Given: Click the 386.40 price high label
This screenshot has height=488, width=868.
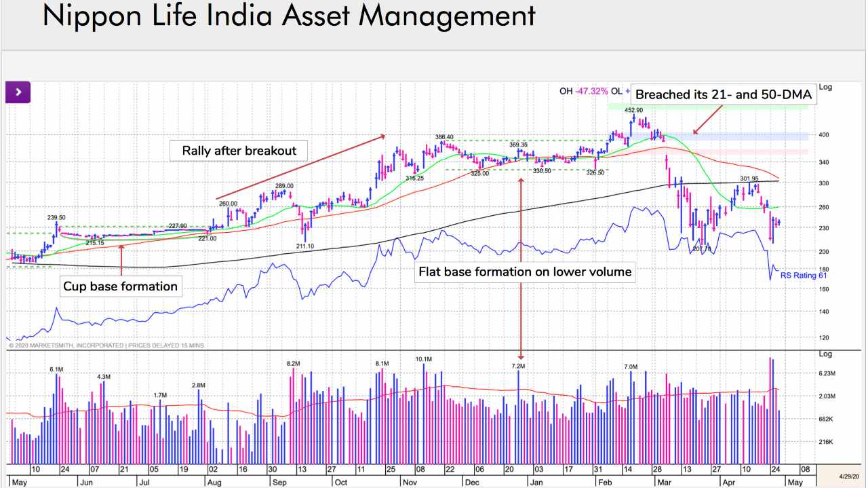Looking at the screenshot, I should (444, 137).
